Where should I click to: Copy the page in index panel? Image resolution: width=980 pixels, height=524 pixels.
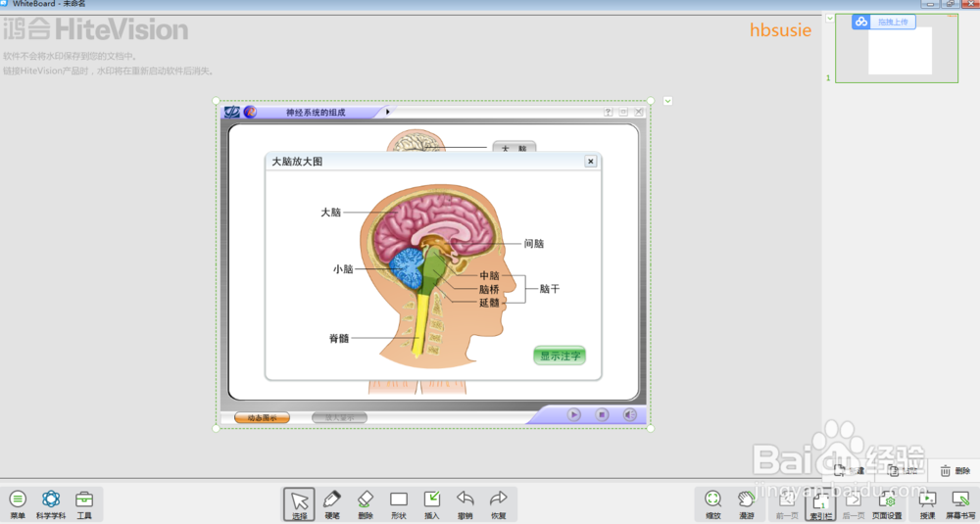click(903, 471)
